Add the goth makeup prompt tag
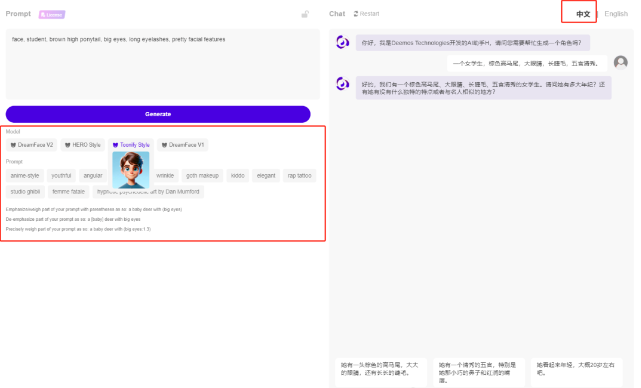641x388 pixels. click(x=202, y=175)
